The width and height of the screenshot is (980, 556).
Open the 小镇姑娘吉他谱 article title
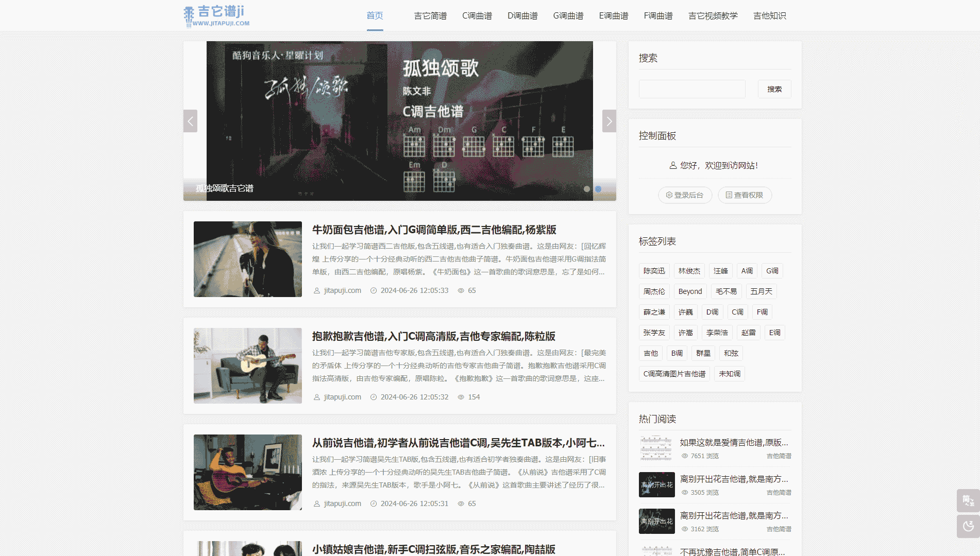(x=434, y=549)
